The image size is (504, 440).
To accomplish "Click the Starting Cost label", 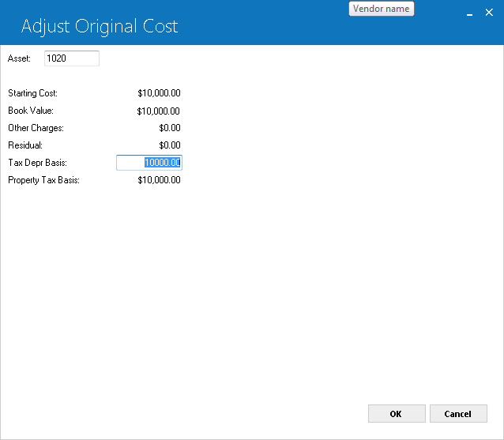I will pyautogui.click(x=33, y=93).
